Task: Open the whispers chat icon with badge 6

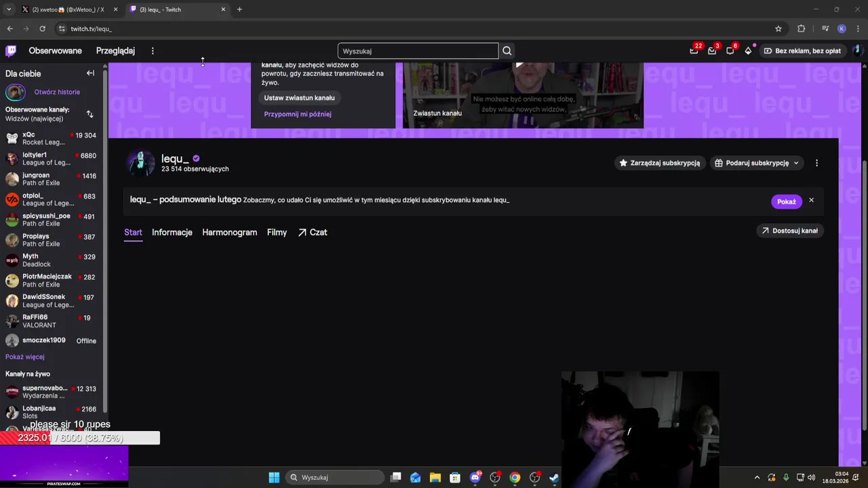Action: pos(730,51)
